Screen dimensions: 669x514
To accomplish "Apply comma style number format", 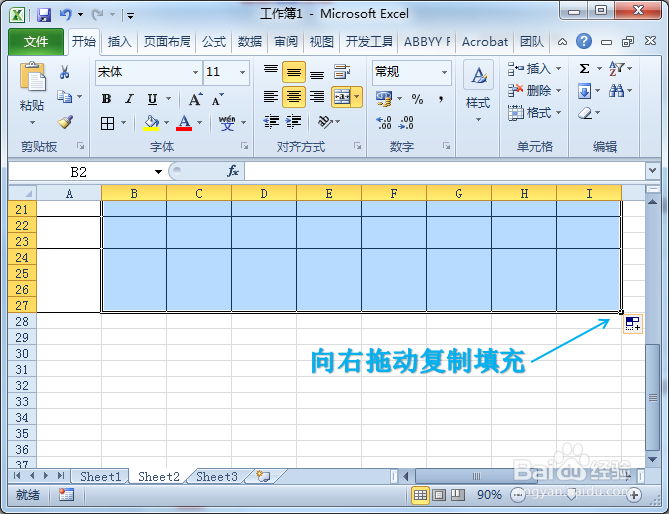I will 441,99.
